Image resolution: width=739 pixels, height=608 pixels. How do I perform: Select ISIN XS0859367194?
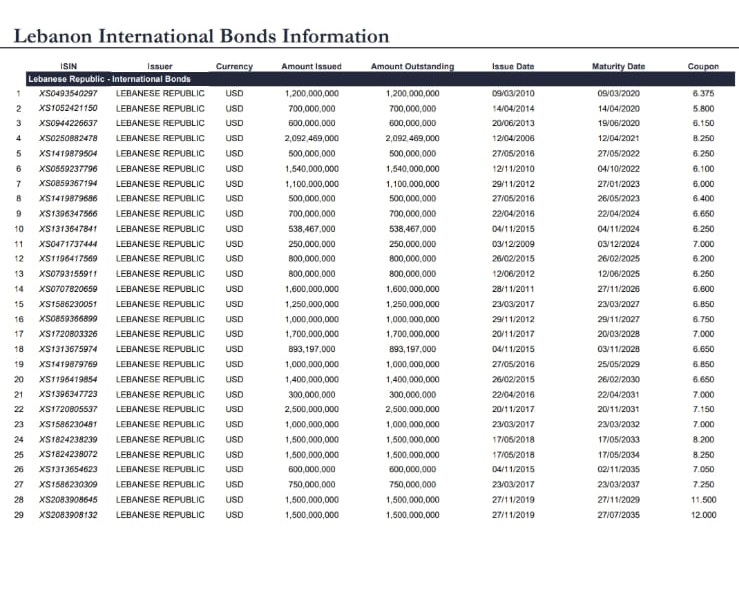pyautogui.click(x=68, y=183)
